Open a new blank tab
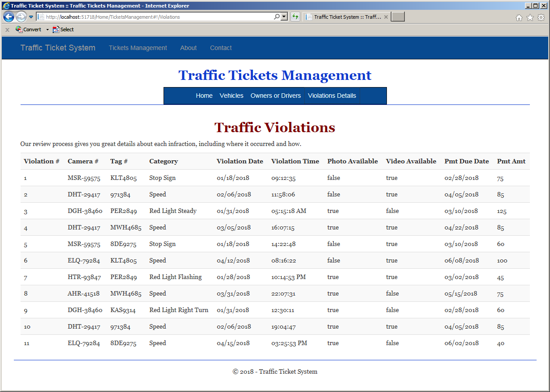Viewport: 550px width, 392px height. click(x=398, y=17)
